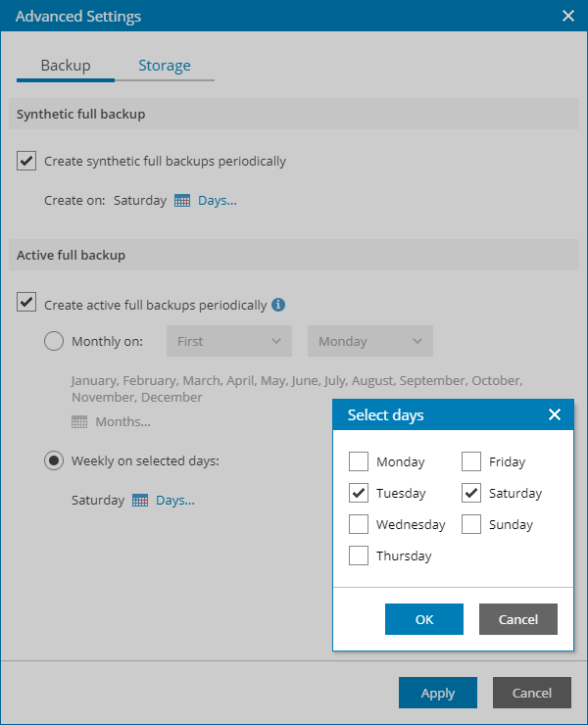Click the calendar icon beside weekly Days
The image size is (588, 725).
pyautogui.click(x=140, y=501)
